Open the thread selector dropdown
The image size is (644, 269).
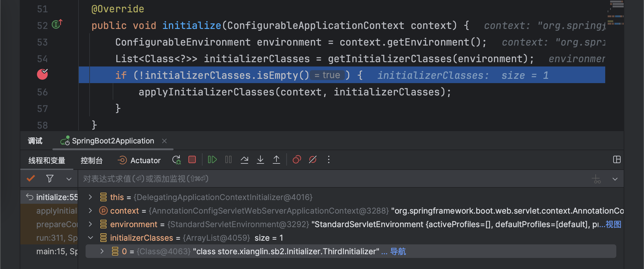pyautogui.click(x=69, y=179)
